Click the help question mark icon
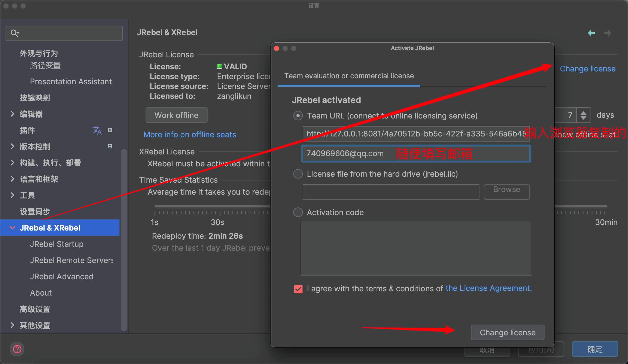Image resolution: width=628 pixels, height=364 pixels. point(17,349)
